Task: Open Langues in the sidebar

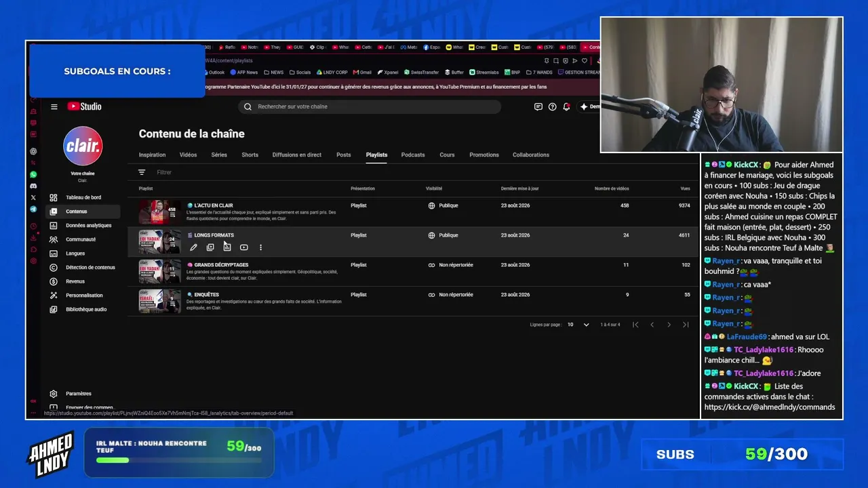Action: [83, 253]
